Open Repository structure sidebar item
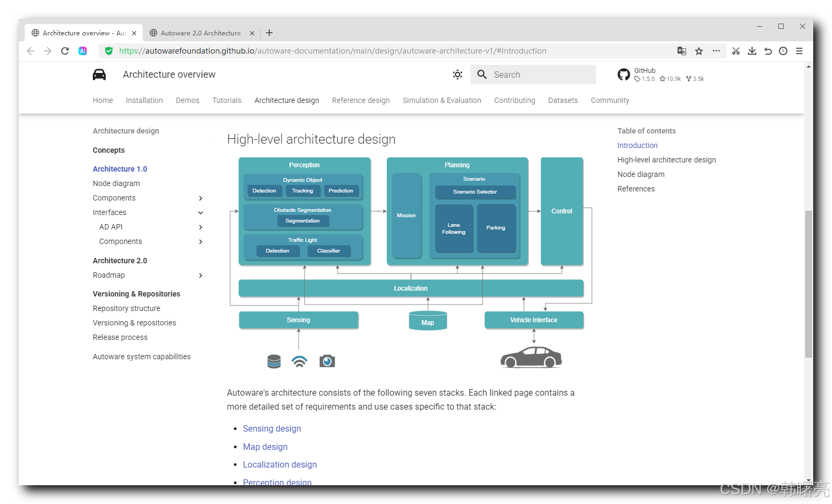The image size is (832, 504). [127, 308]
